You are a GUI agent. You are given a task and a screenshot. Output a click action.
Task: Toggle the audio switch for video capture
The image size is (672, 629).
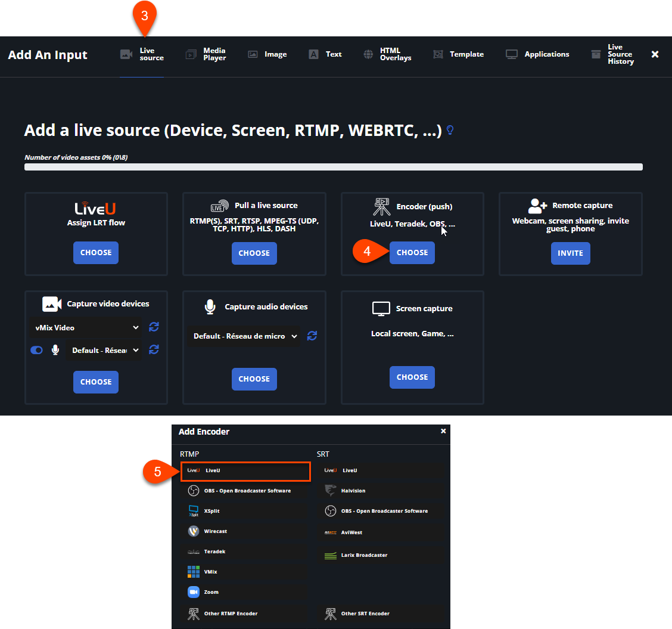click(36, 351)
